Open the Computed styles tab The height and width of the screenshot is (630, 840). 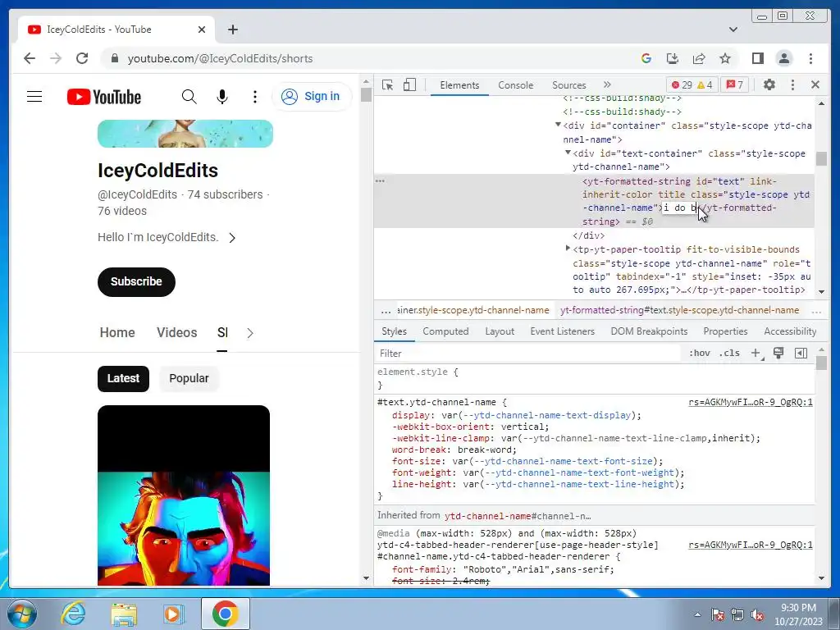445,331
